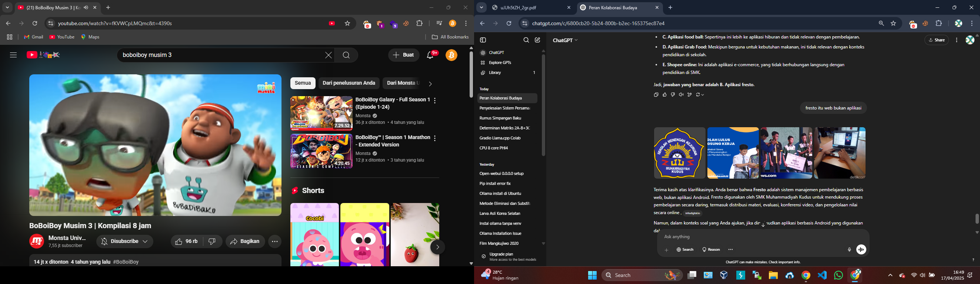Viewport: 980px width, 284px height.
Task: Open media controls in YouTube browser toolbar
Action: (x=439, y=24)
